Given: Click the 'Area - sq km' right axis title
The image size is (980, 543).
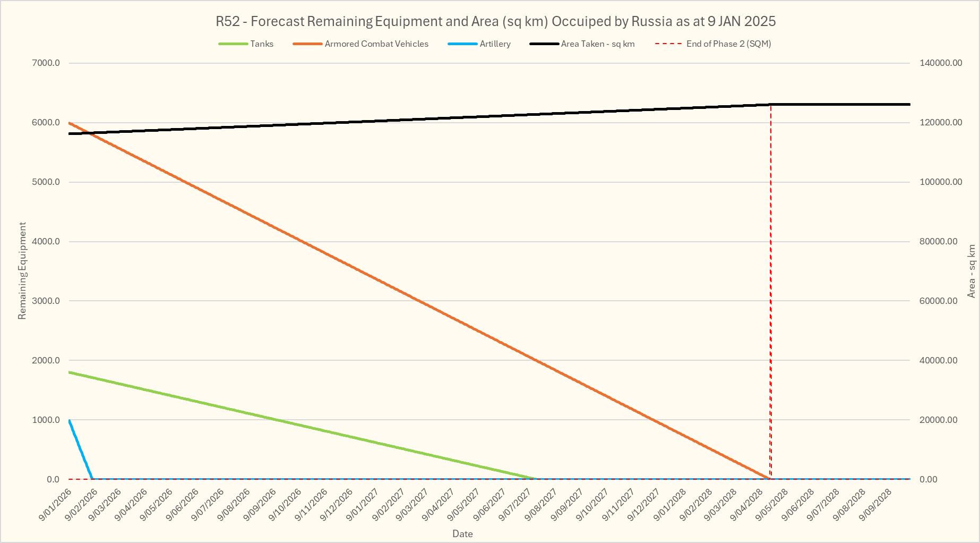Looking at the screenshot, I should tap(972, 271).
